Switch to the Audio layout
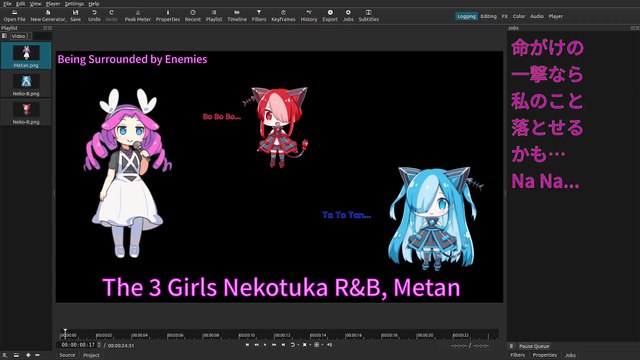Screen dimensions: 640x360 (x=537, y=16)
